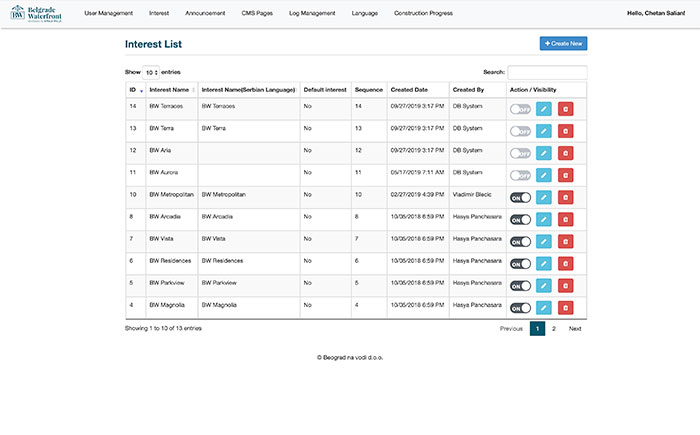Open the User Management menu
The width and height of the screenshot is (700, 435).
coord(108,13)
